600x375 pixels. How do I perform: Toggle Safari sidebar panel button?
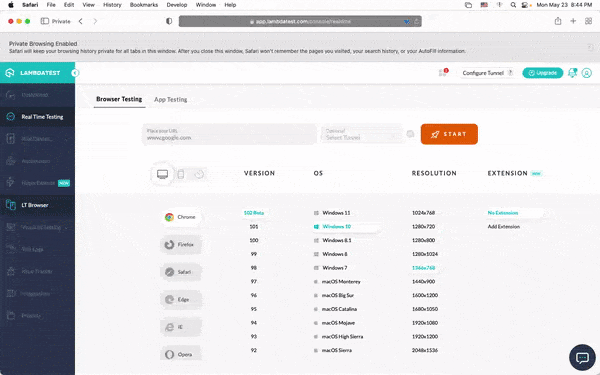tap(45, 21)
